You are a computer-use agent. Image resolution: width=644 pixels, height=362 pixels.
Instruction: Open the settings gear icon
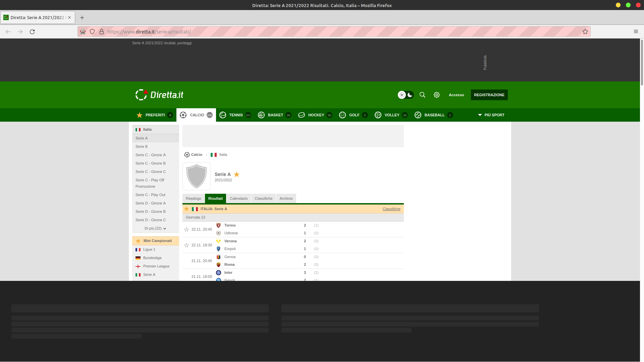pyautogui.click(x=436, y=95)
